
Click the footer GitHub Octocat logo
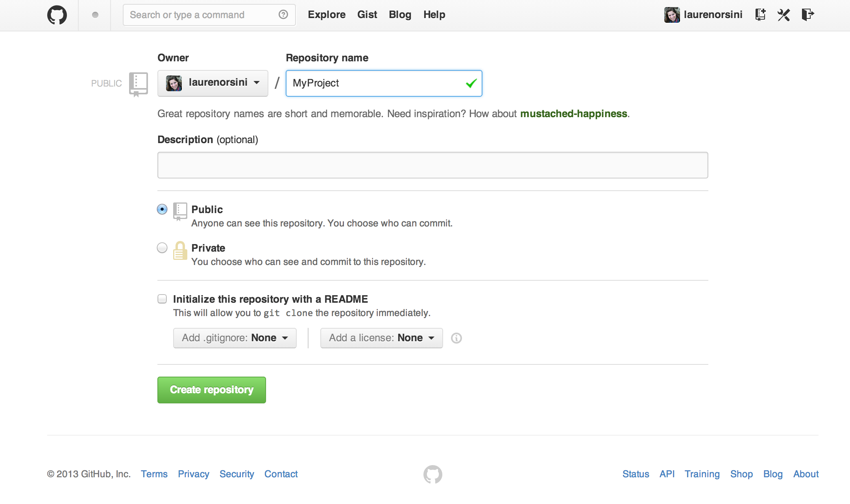coord(433,474)
